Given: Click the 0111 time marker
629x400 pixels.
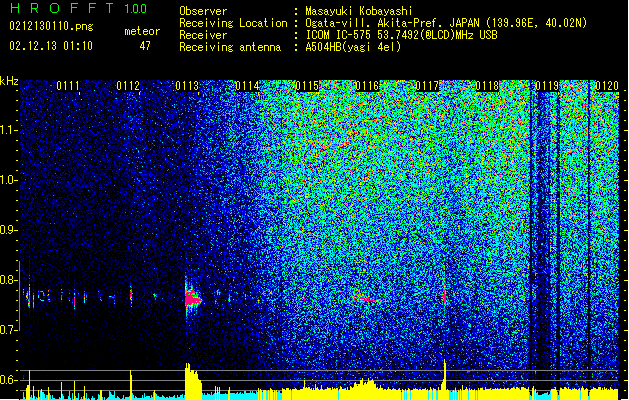Looking at the screenshot, I should (68, 86).
